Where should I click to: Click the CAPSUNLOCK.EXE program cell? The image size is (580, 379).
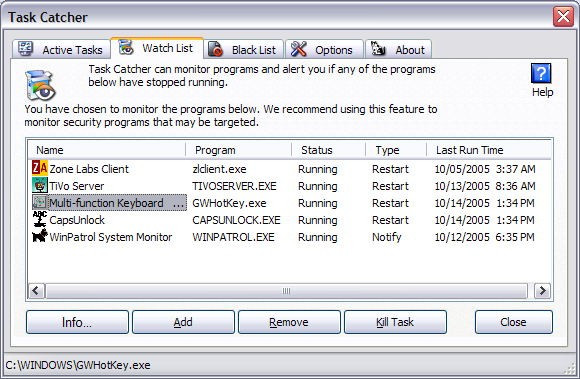(x=236, y=220)
